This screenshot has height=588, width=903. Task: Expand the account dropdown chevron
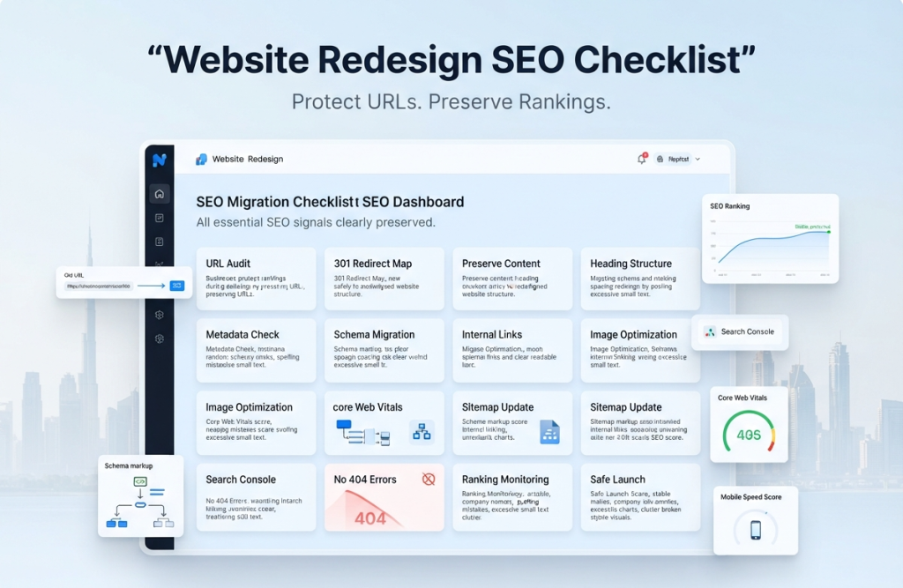(698, 159)
